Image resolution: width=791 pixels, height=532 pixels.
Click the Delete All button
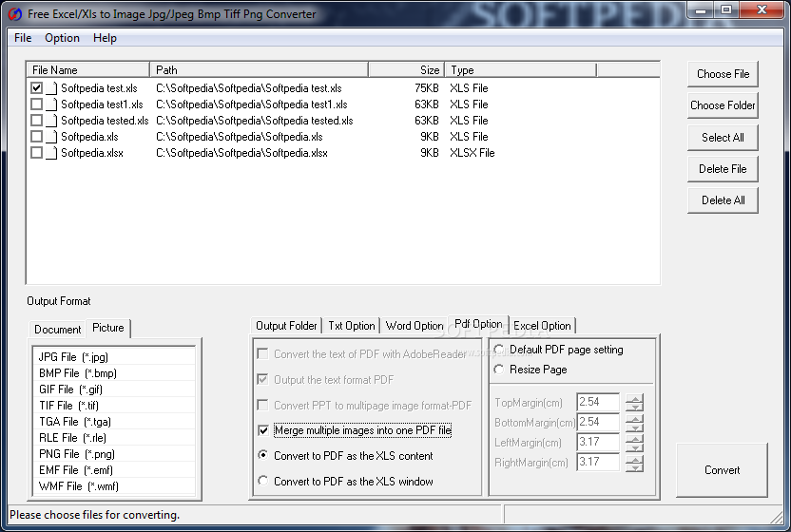tap(723, 200)
